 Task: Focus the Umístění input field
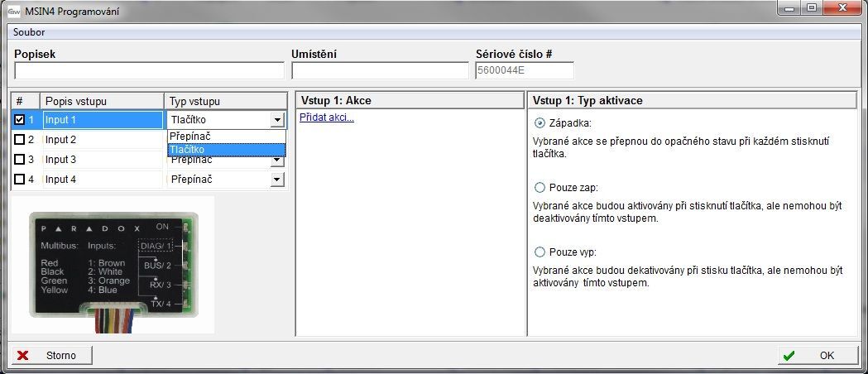click(380, 71)
